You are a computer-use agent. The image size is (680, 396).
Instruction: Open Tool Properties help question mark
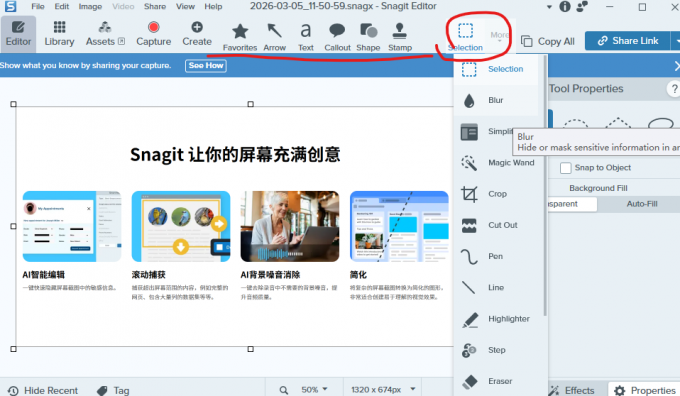coord(673,89)
